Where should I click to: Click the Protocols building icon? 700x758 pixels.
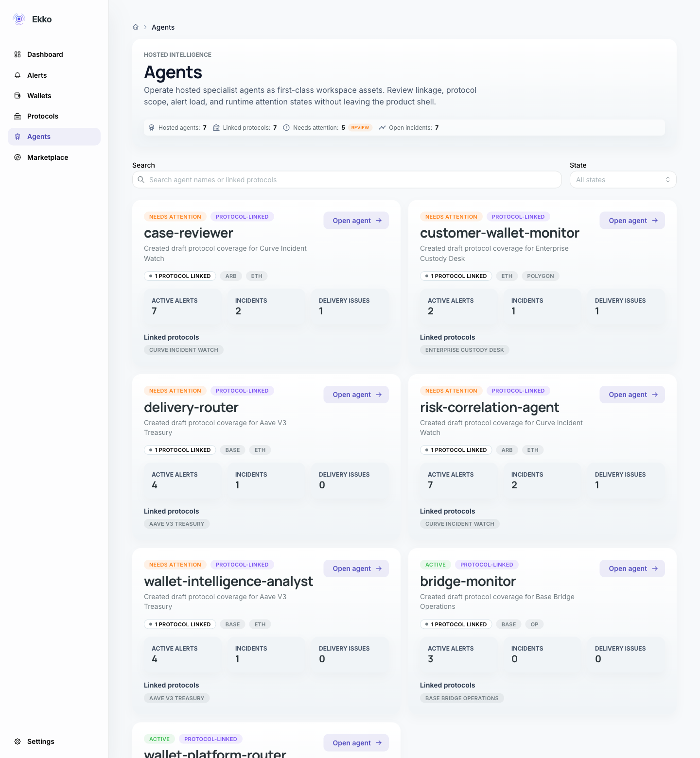17,116
